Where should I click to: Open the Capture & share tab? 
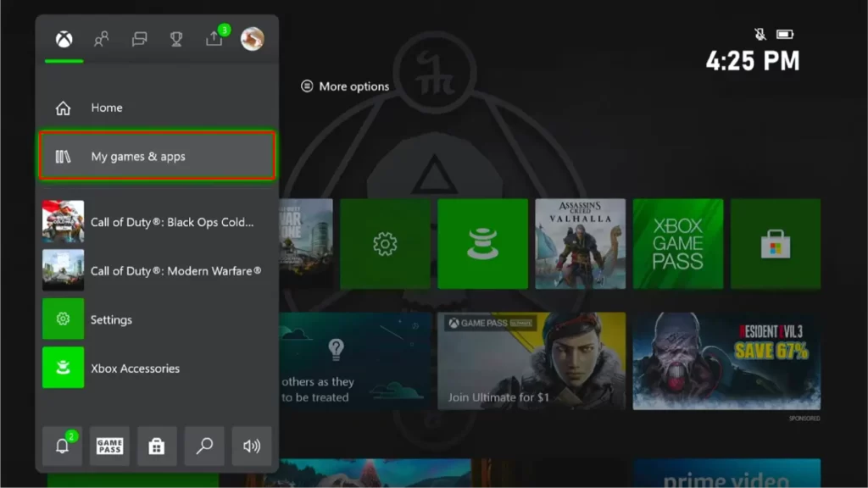214,38
